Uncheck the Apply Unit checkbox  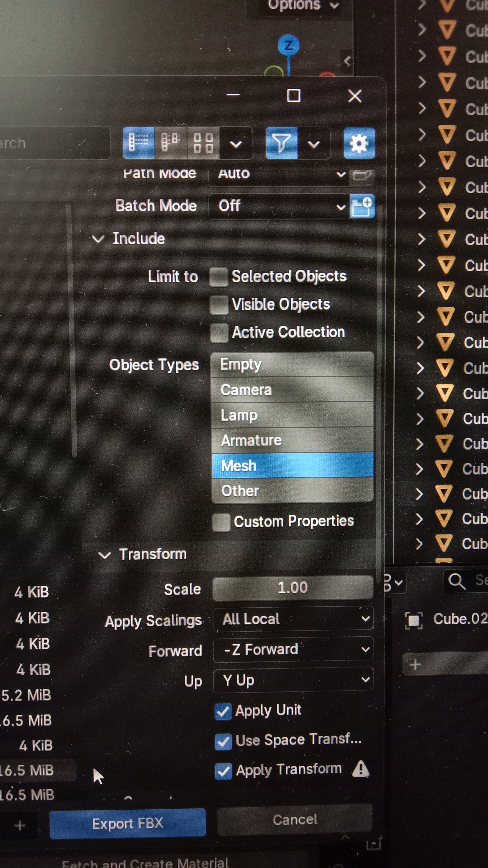[x=223, y=712]
